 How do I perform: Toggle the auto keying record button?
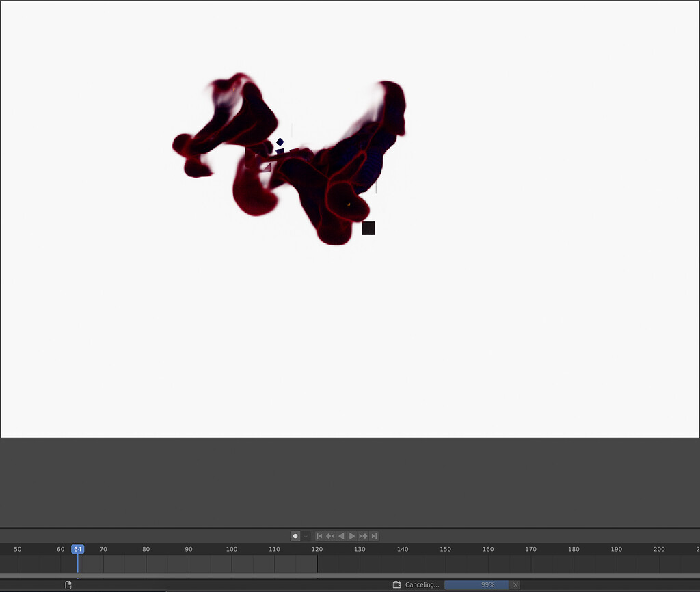(295, 536)
